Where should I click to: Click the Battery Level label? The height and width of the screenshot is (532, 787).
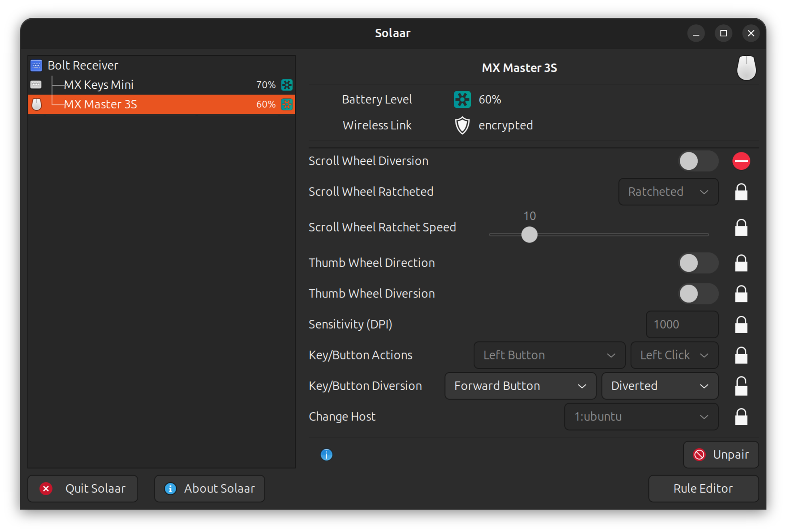pos(377,99)
